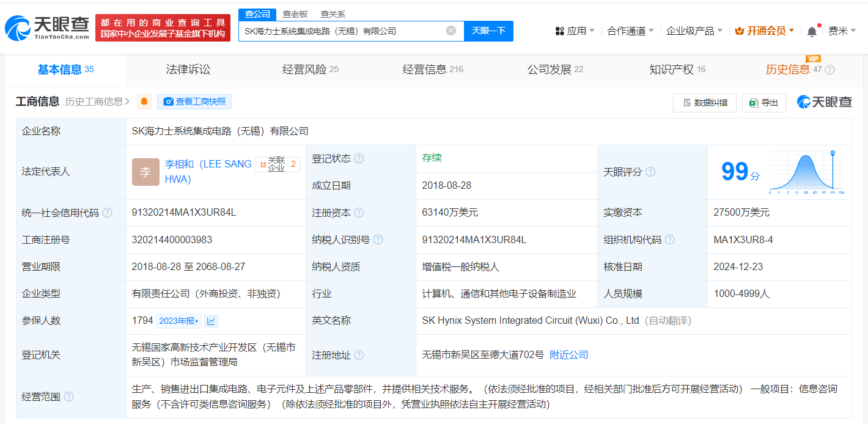Click the orange alert bell next to 历史工商信息
This screenshot has width=868, height=424.
(x=144, y=101)
